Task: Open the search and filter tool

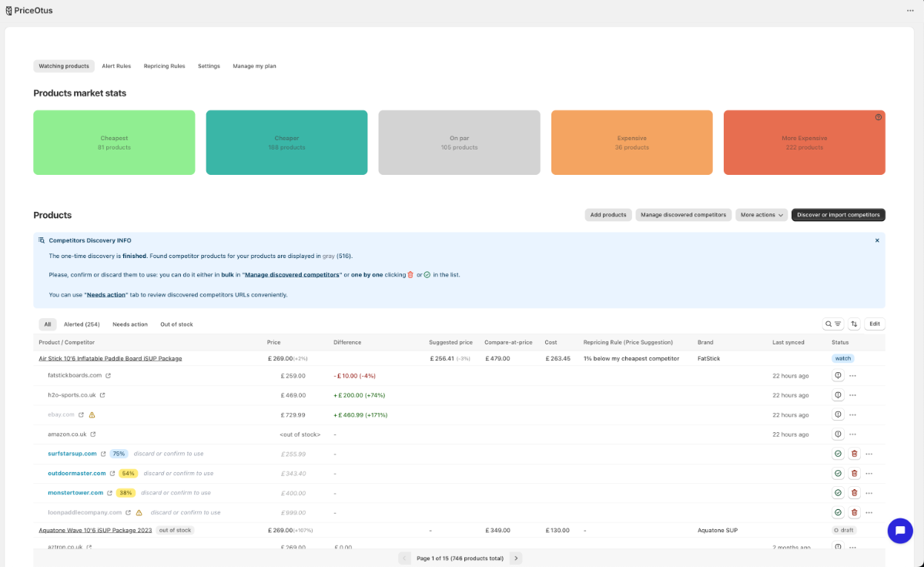Action: [832, 324]
